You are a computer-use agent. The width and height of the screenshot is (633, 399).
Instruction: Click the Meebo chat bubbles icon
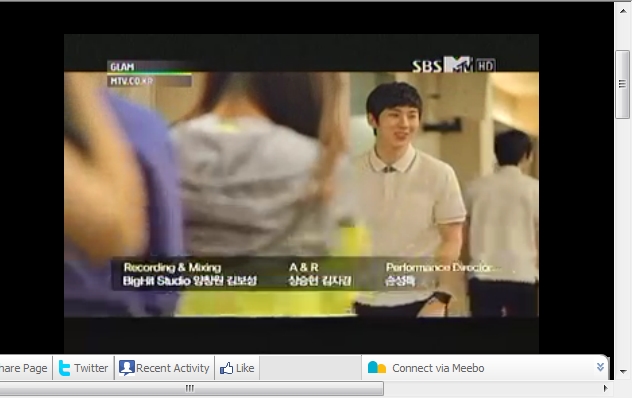point(377,368)
